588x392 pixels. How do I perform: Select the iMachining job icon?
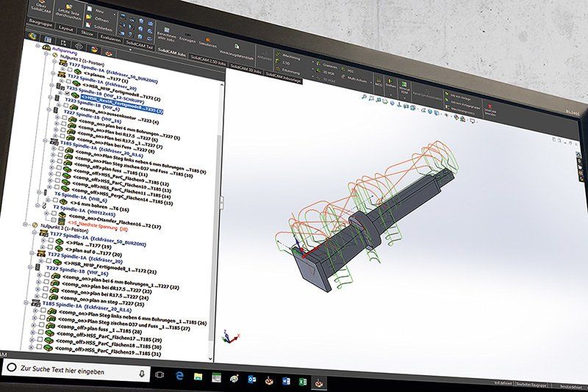pyautogui.click(x=278, y=54)
